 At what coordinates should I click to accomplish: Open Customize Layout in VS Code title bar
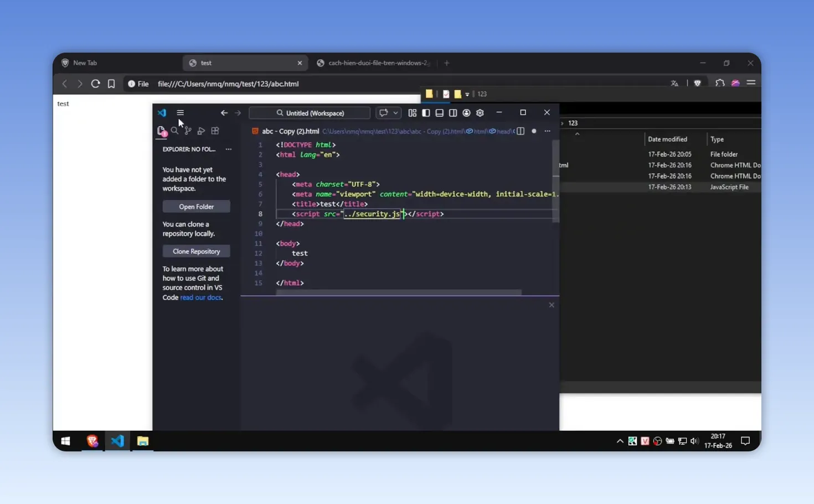coord(413,113)
